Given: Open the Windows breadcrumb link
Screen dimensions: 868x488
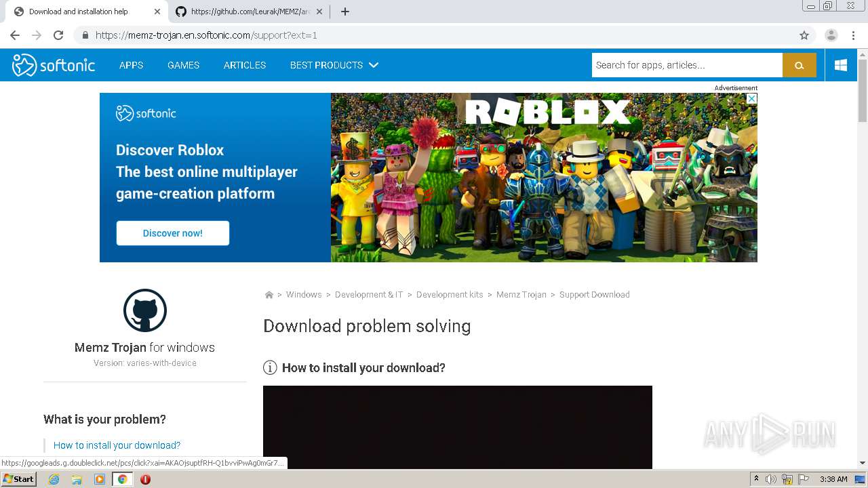Looking at the screenshot, I should (304, 295).
